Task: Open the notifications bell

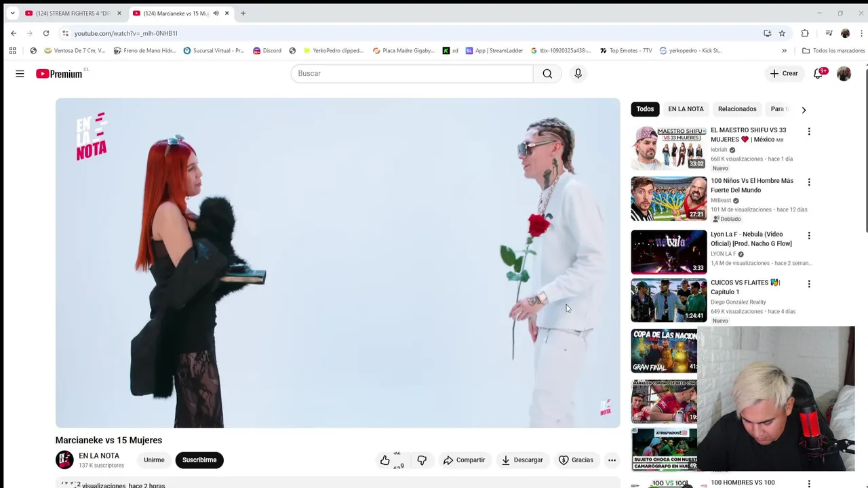Action: (818, 73)
